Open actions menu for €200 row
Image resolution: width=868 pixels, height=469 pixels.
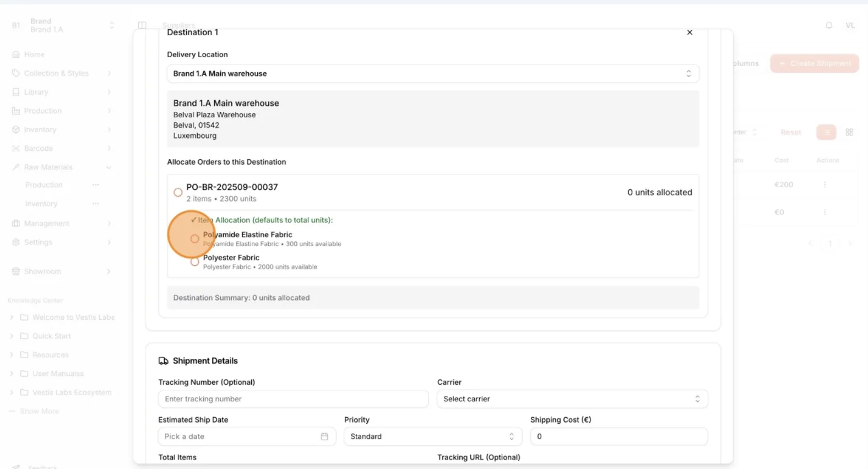point(824,185)
